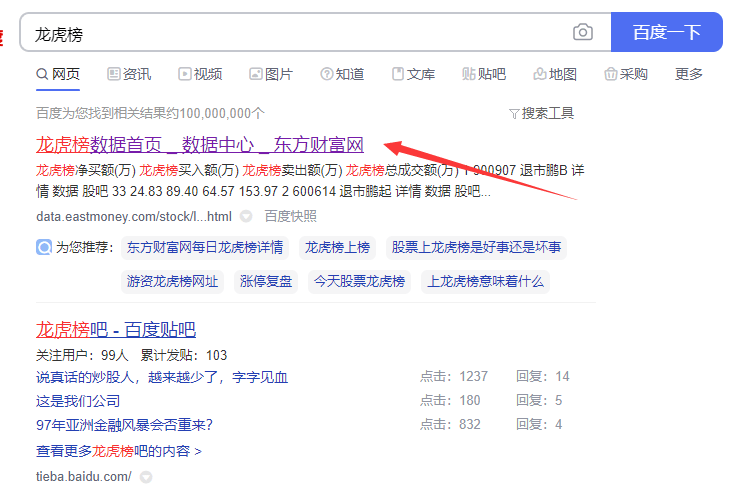Select suggestion 上龙虎榜意味着什么

(x=486, y=281)
